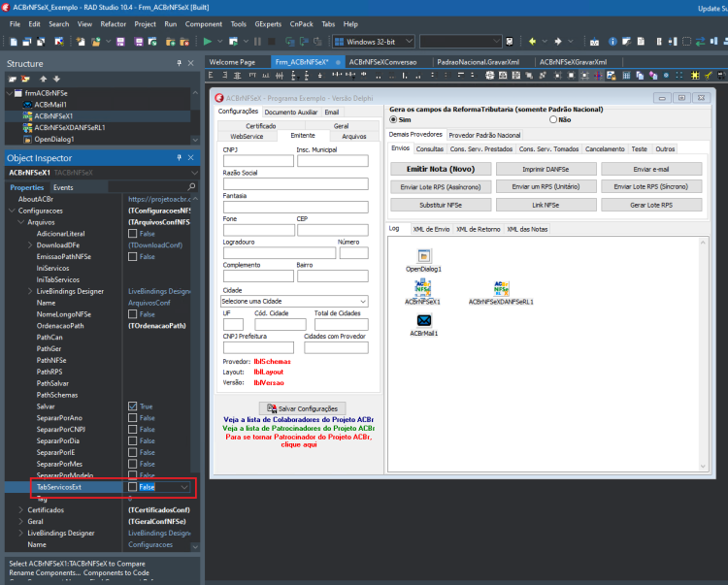The image size is (728, 585).
Task: Click the Remove File from Project icon
Action: (184, 42)
